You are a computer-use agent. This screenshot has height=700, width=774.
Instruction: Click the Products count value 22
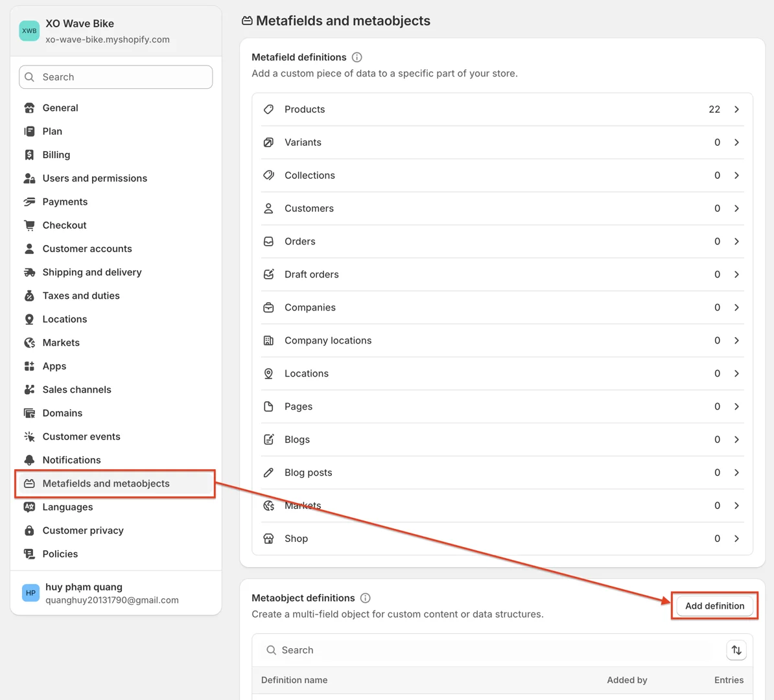pyautogui.click(x=714, y=110)
